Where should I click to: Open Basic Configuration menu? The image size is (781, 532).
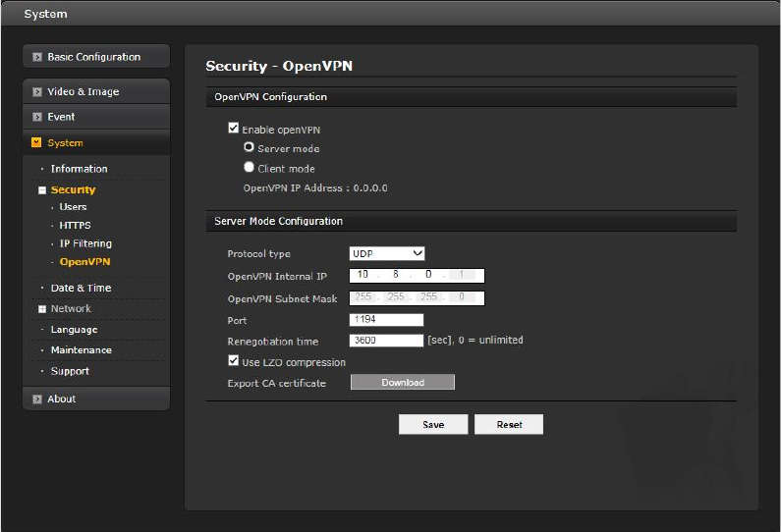[x=96, y=57]
